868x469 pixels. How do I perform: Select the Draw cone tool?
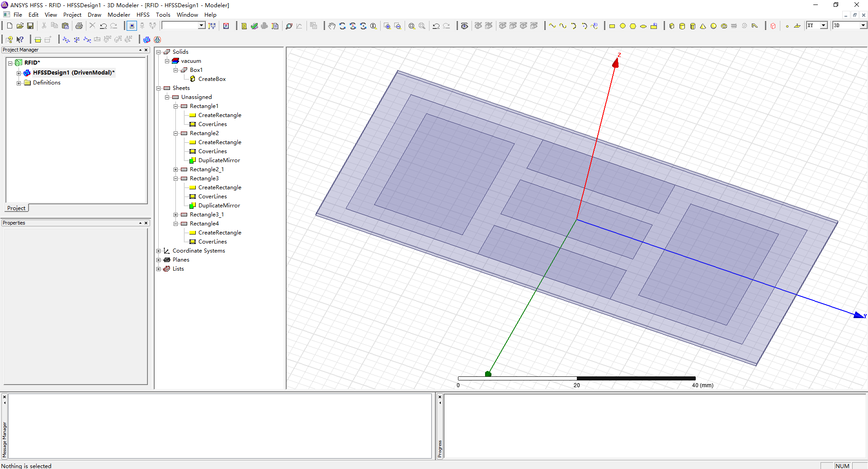click(x=703, y=26)
